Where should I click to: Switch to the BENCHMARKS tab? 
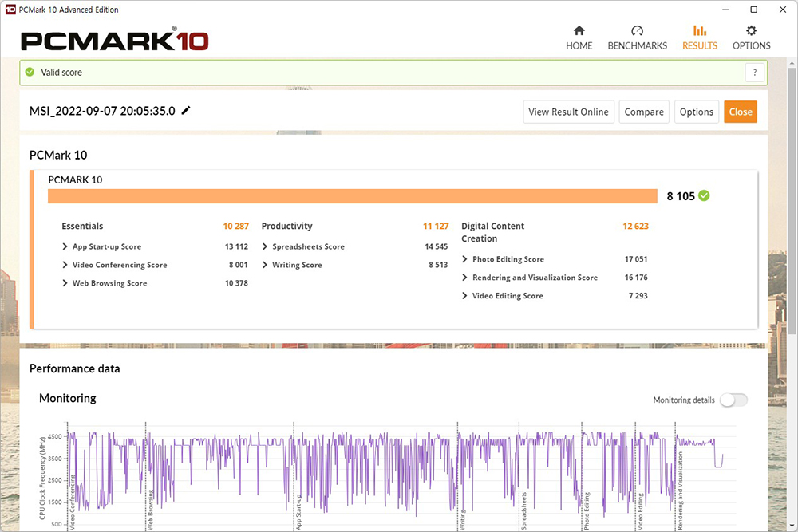pyautogui.click(x=637, y=38)
